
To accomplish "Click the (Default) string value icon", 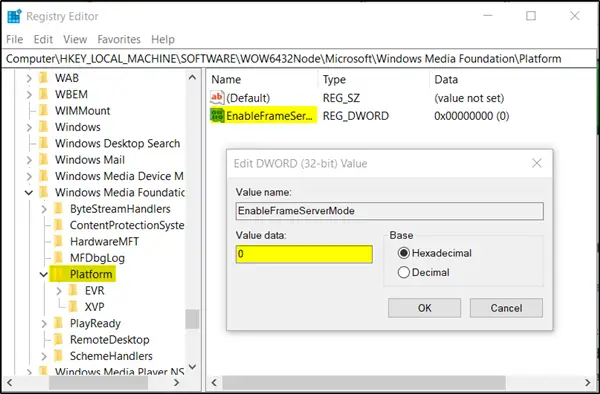I will pyautogui.click(x=217, y=98).
